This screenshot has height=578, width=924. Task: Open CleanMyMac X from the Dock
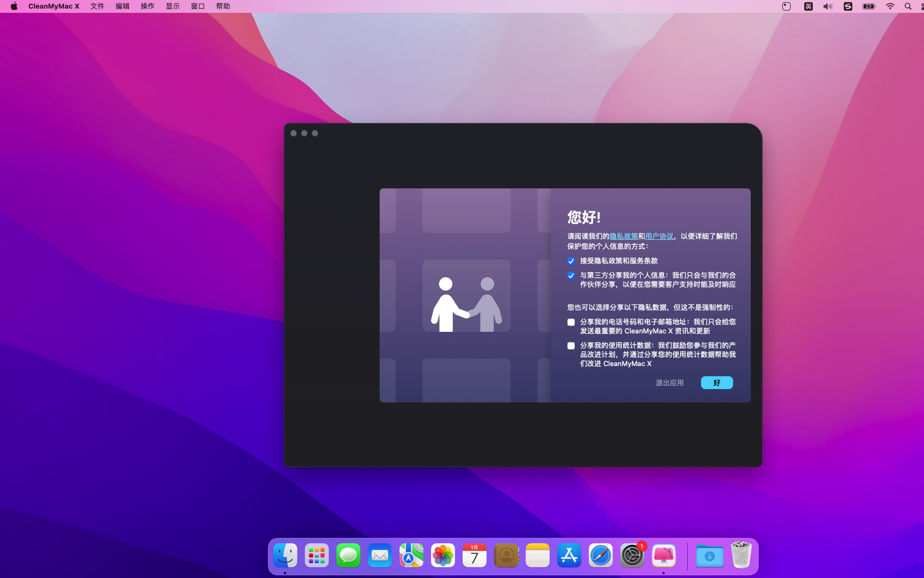coord(664,556)
